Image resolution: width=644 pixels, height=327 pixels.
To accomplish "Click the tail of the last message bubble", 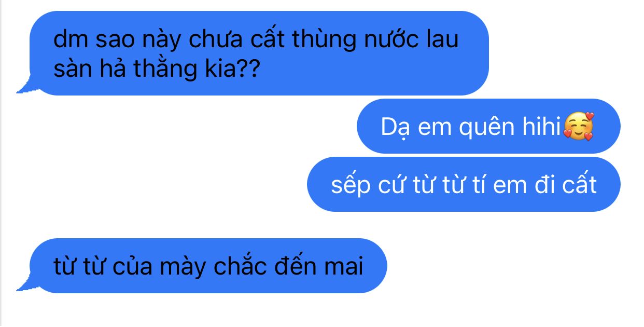I will 25,284.
